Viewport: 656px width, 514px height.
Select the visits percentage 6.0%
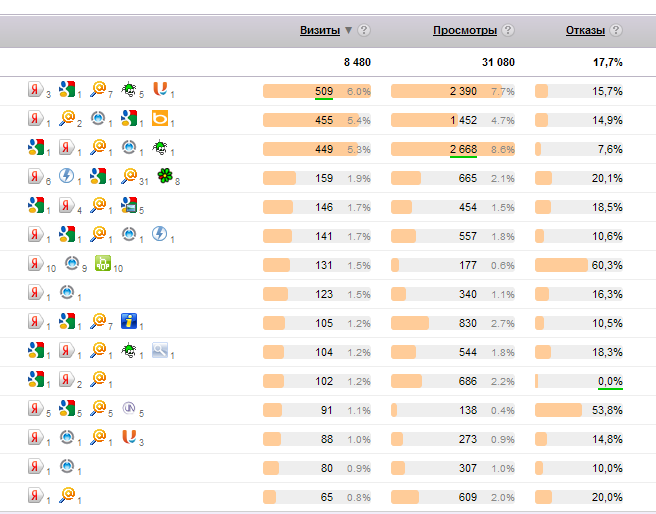[x=359, y=92]
